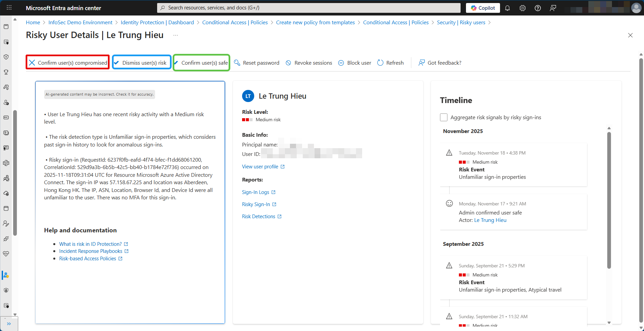644x331 pixels.
Task: Click in the search resources field
Action: coord(309,8)
